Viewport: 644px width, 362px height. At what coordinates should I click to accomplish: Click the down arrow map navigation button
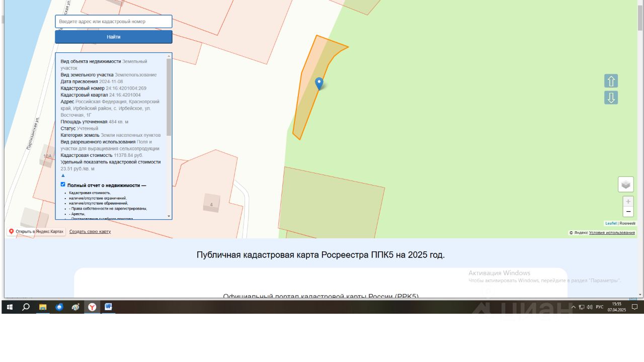(x=611, y=98)
